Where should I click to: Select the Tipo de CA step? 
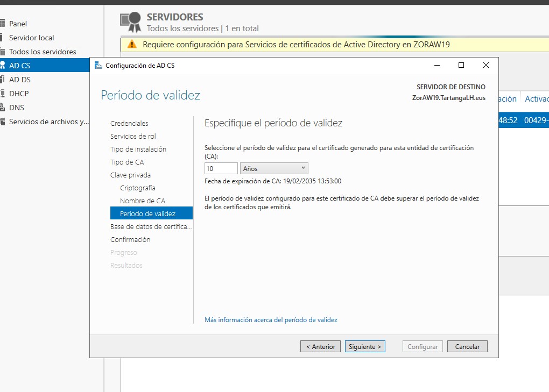pyautogui.click(x=127, y=162)
